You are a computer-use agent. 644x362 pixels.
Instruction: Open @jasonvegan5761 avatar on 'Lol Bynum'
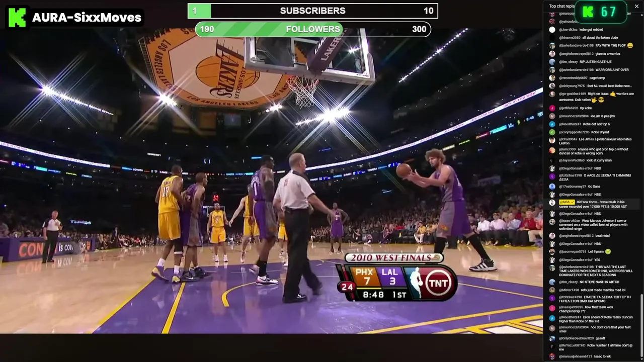552,252
